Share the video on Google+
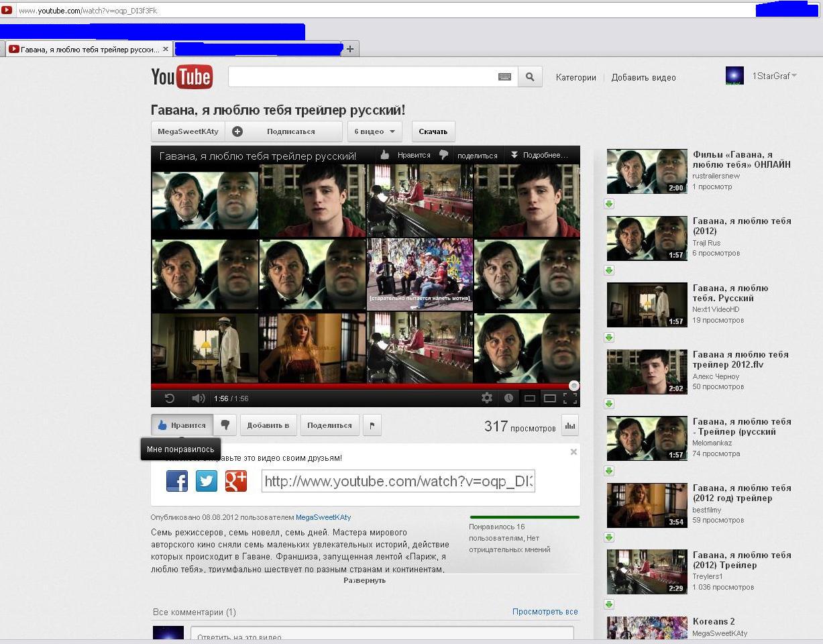 point(236,481)
